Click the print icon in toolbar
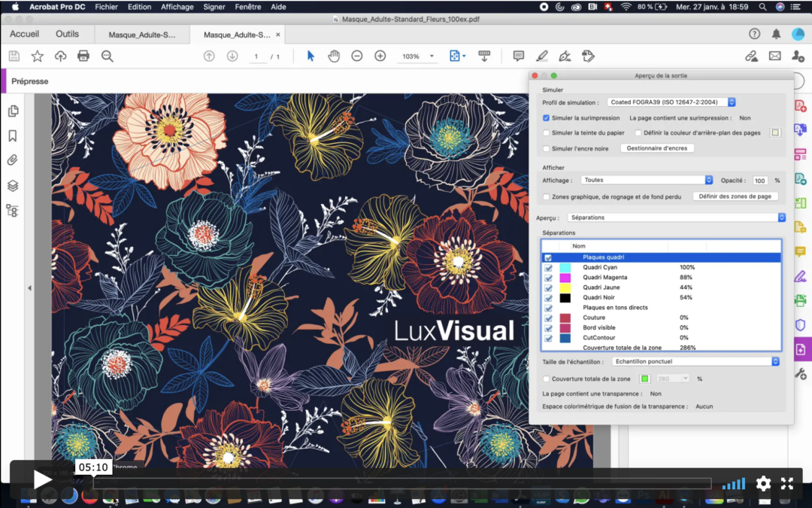812x508 pixels. point(83,56)
